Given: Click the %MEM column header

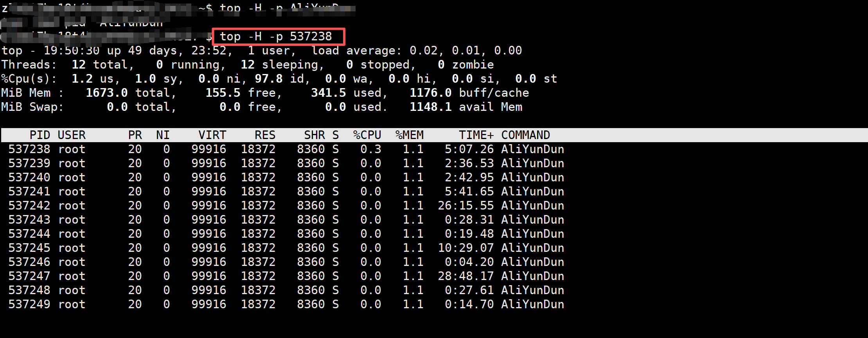Looking at the screenshot, I should point(409,135).
